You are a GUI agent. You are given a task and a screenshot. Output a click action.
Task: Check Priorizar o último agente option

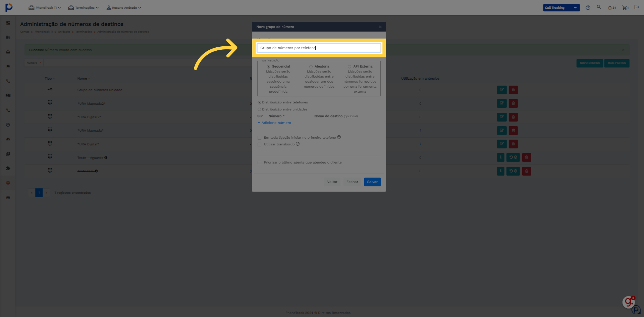tap(259, 163)
